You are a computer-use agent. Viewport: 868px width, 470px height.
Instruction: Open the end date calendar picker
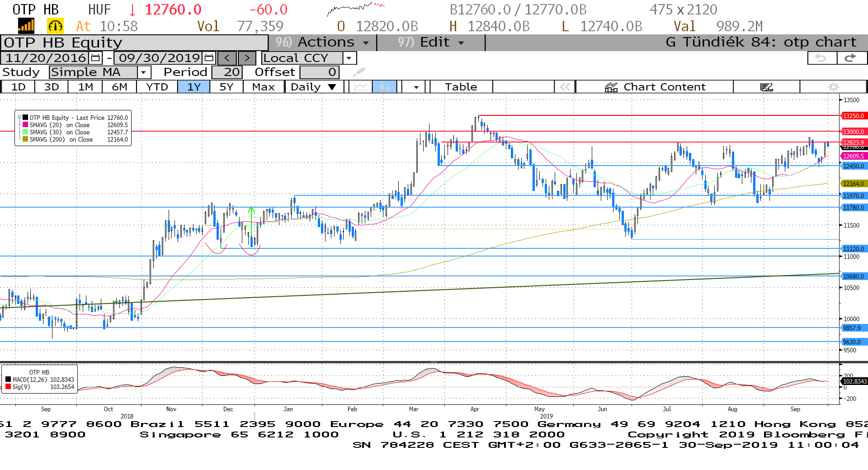click(209, 58)
